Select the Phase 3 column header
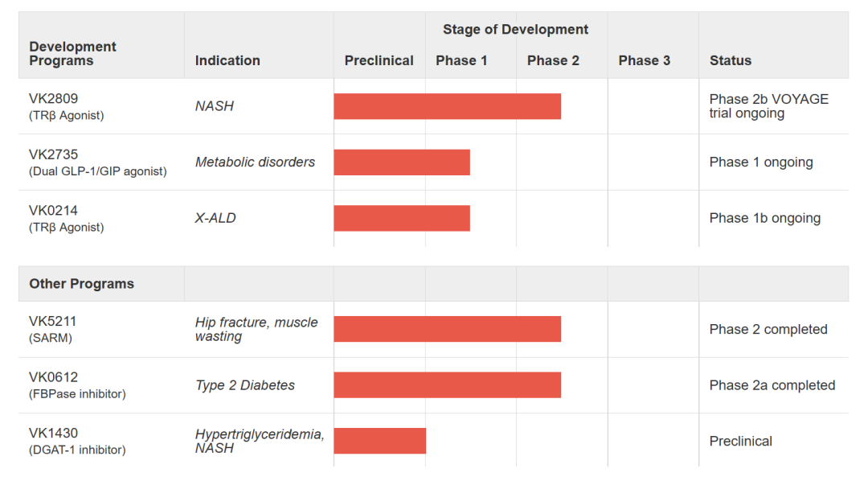Screen dimensions: 868x481 point(644,60)
